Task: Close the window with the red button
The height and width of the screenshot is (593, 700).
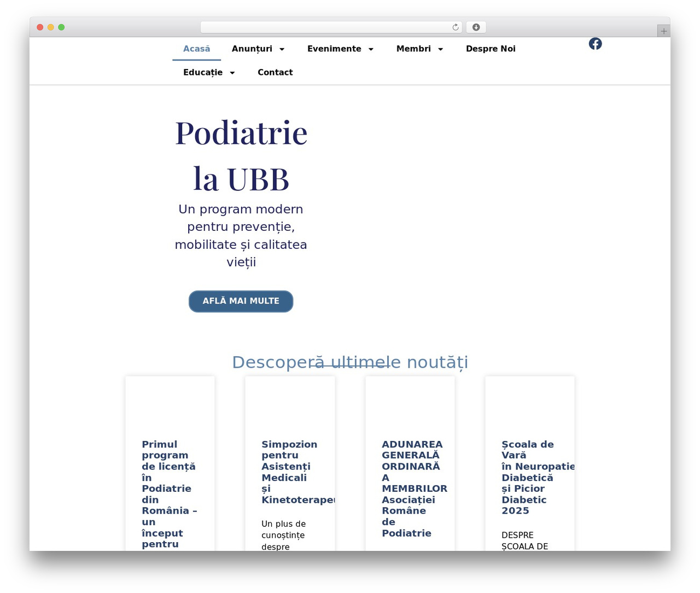Action: coord(40,27)
